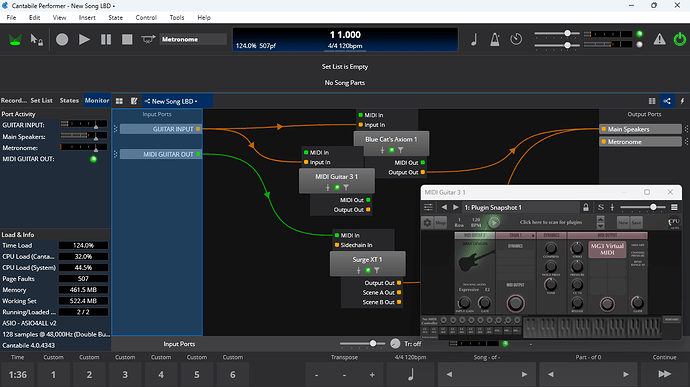Screen dimensions: 690x387
Task: Toggle the loop mode icon beside Metronome
Action: pos(148,40)
